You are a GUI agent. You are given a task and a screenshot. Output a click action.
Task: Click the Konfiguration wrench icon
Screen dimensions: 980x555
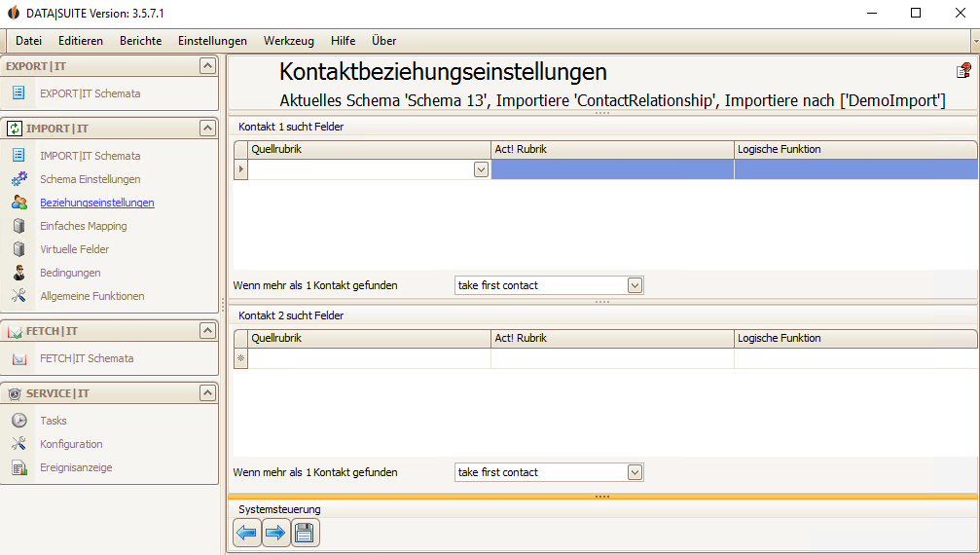[x=18, y=444]
